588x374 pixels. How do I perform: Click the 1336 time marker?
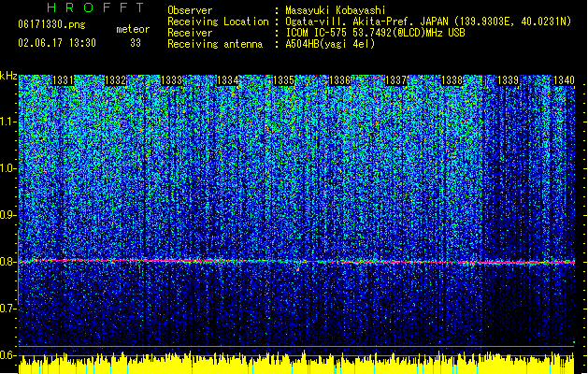coord(339,80)
